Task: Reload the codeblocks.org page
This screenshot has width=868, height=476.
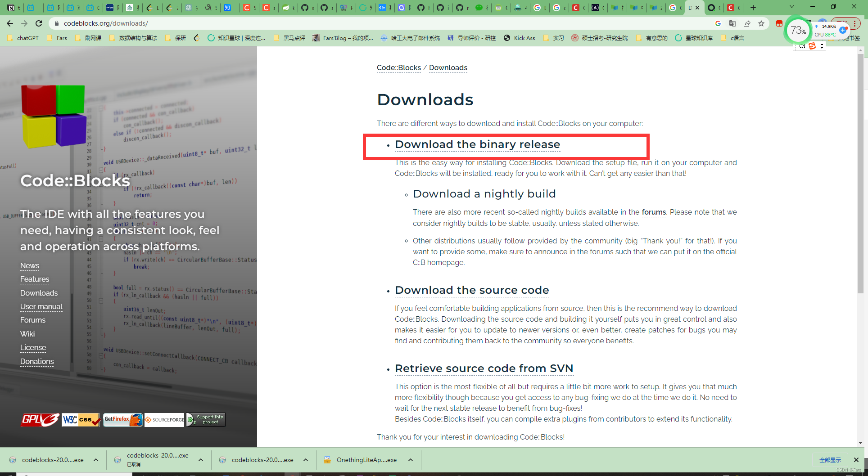Action: 39,23
